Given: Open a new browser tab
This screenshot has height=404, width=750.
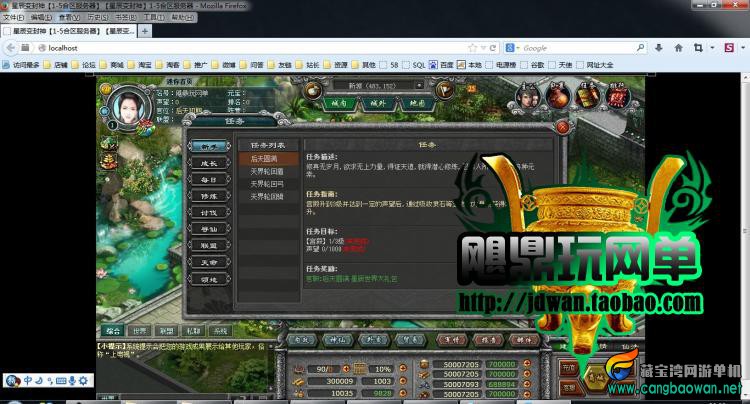Looking at the screenshot, I should coord(144,31).
